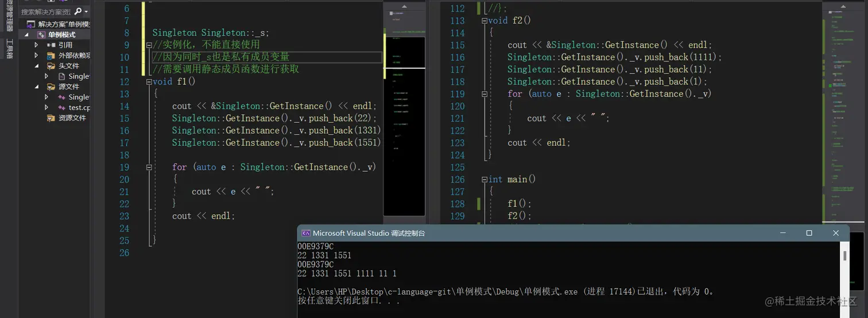Collapse the 源文件 folder
This screenshot has width=868, height=318.
pyautogui.click(x=36, y=87)
